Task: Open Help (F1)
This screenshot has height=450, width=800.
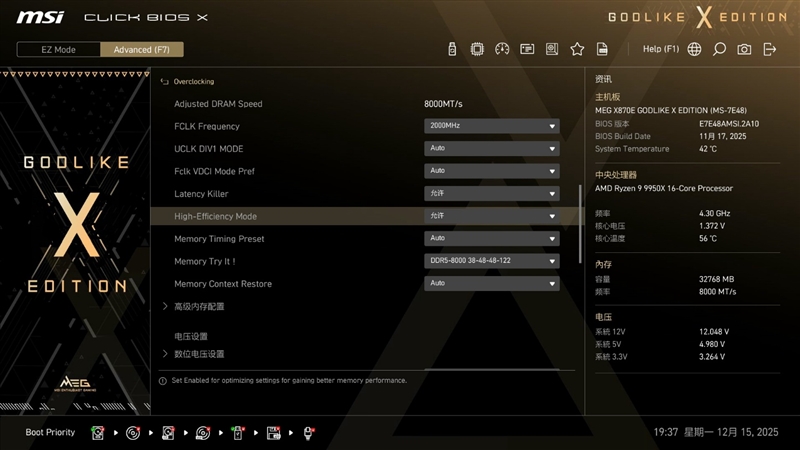Action: [x=661, y=49]
